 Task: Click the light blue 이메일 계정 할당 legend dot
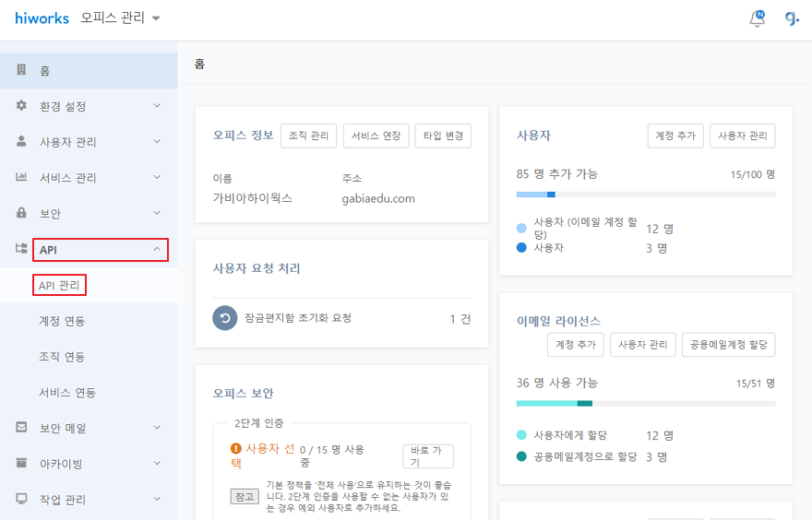tap(521, 228)
